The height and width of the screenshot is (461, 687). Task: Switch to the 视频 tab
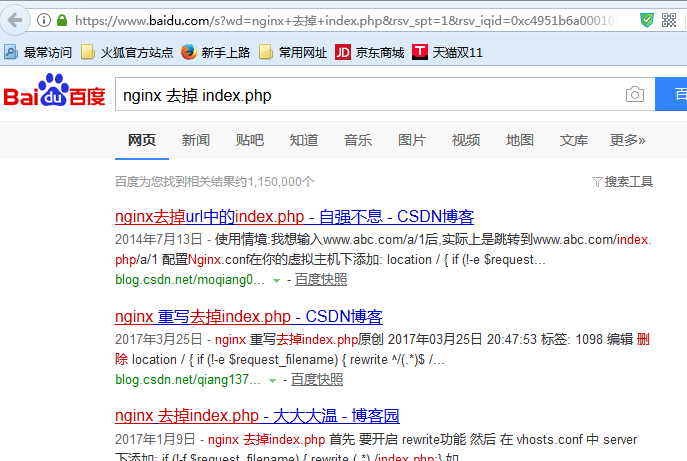click(x=466, y=140)
